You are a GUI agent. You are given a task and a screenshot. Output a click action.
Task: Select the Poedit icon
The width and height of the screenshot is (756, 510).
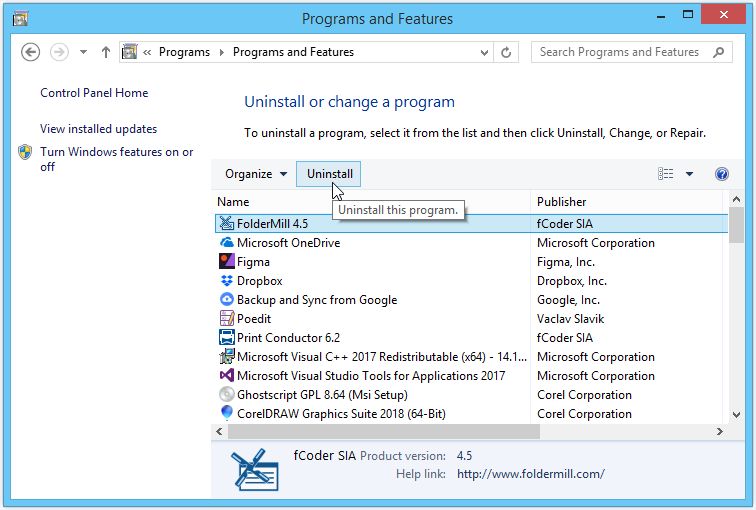[x=227, y=318]
